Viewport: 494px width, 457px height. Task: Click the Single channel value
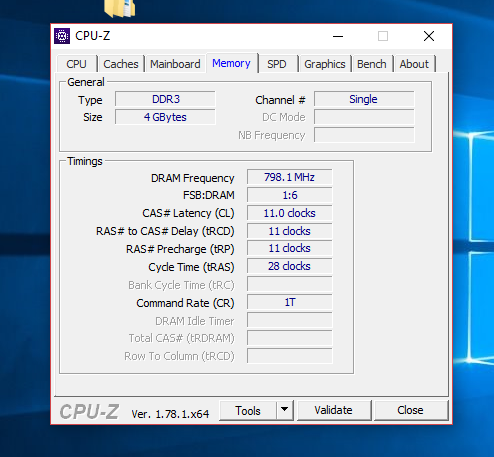pyautogui.click(x=364, y=99)
